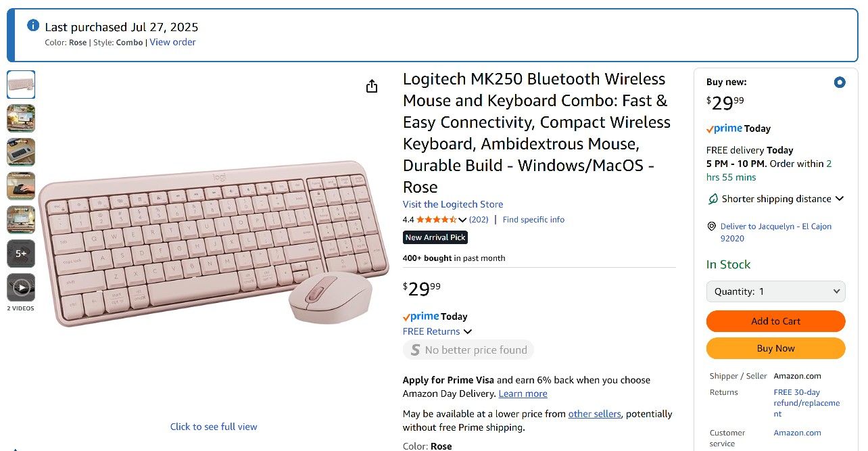Screen dimensions: 868x451
Task: Click the shorter shipping distance leaf icon
Action: click(x=713, y=199)
